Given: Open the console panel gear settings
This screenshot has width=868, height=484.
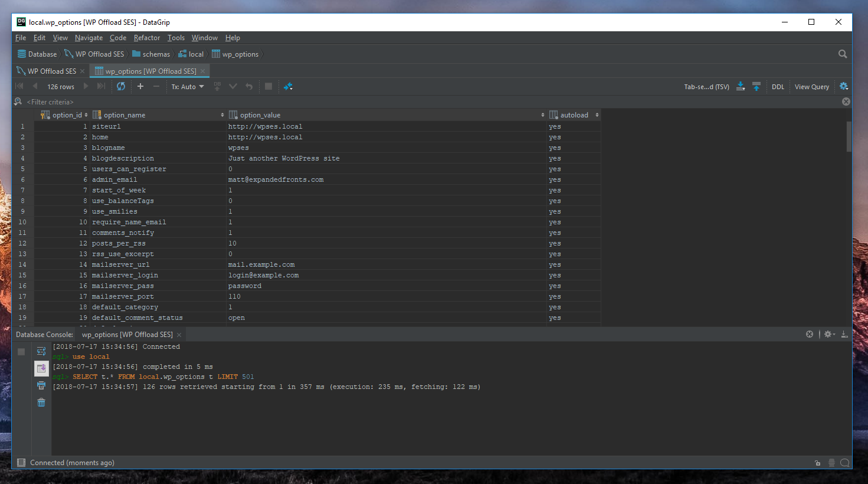Looking at the screenshot, I should (x=829, y=334).
